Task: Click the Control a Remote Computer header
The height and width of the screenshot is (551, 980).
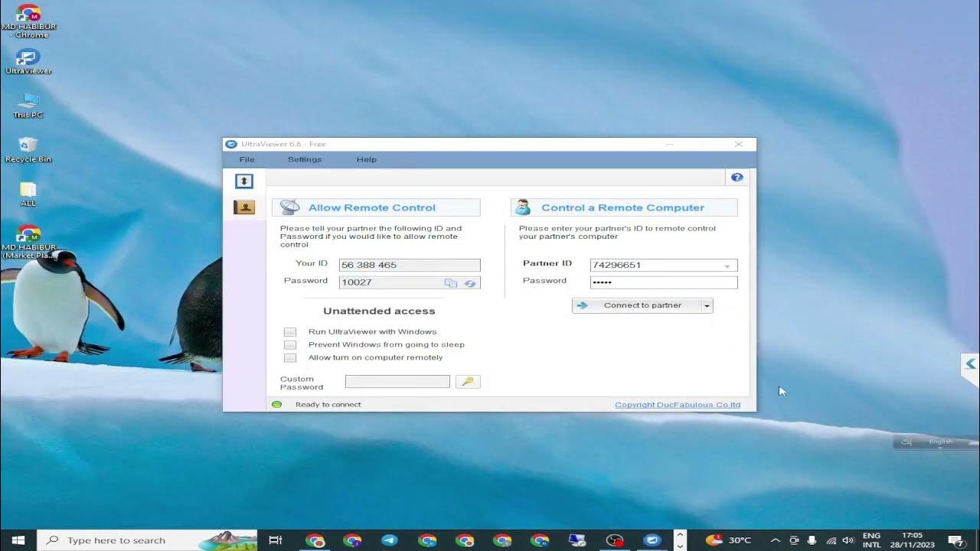Action: 622,207
